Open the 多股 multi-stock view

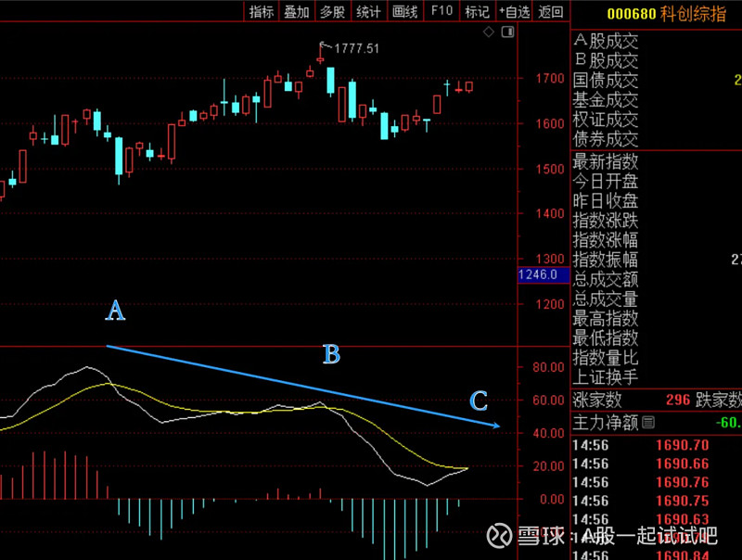tap(332, 11)
